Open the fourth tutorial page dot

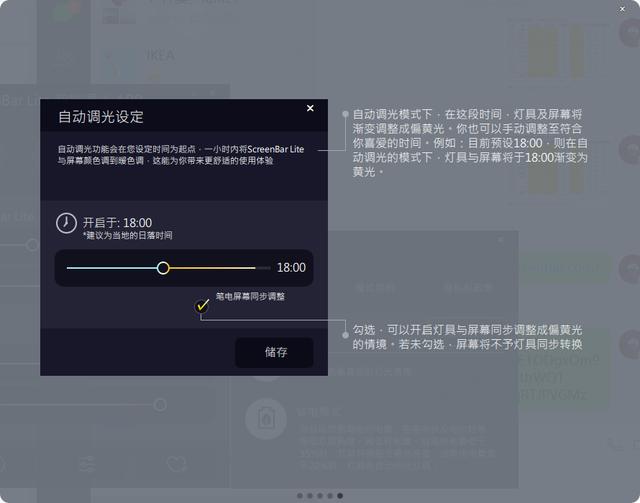(330, 495)
